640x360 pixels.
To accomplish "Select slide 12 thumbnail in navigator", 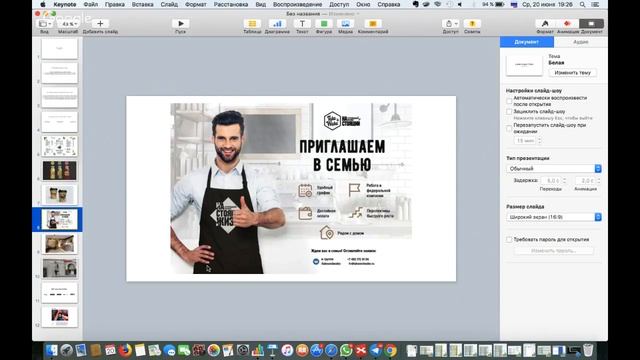I will click(x=59, y=317).
